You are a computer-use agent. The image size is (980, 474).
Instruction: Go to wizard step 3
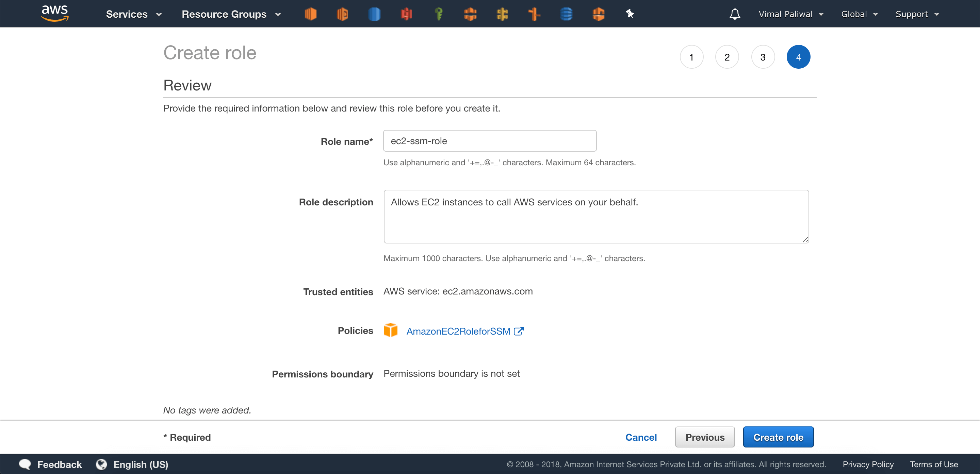(763, 57)
